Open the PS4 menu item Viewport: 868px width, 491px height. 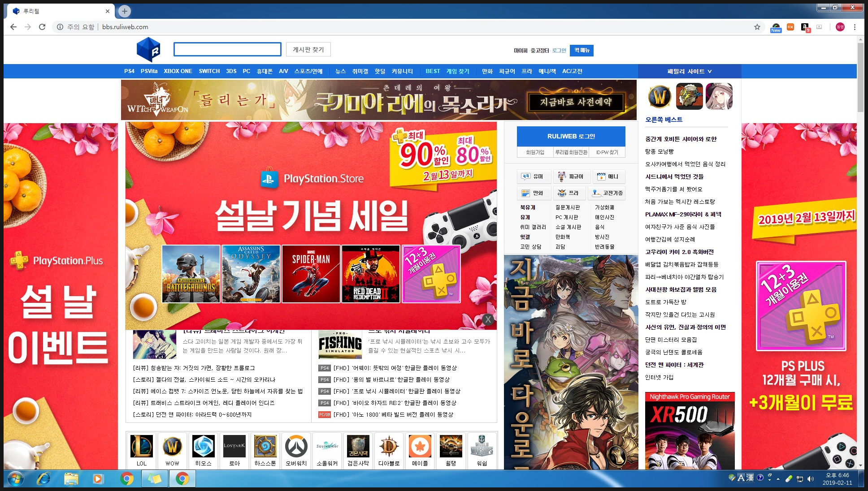tap(129, 71)
